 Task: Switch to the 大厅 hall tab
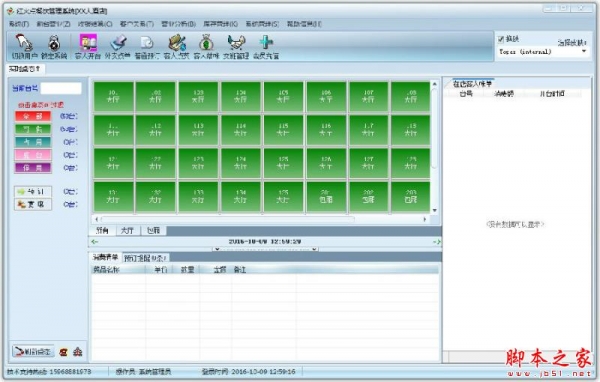pyautogui.click(x=127, y=230)
